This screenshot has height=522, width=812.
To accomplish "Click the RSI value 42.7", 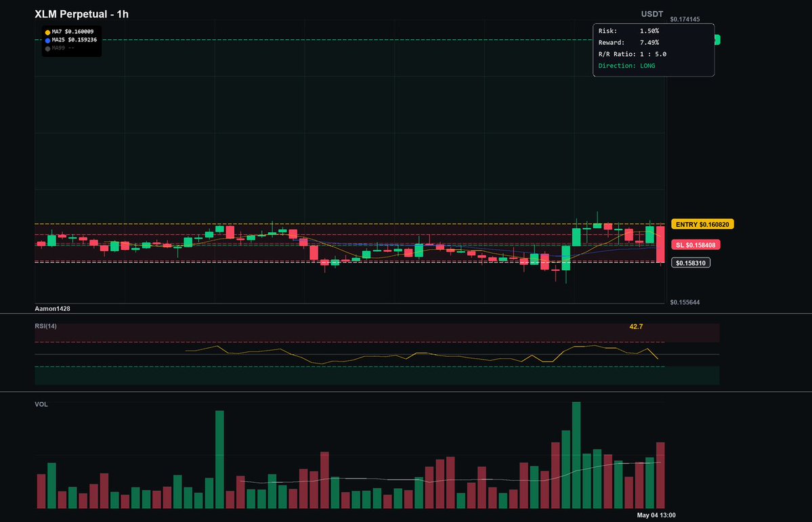I will pyautogui.click(x=636, y=327).
